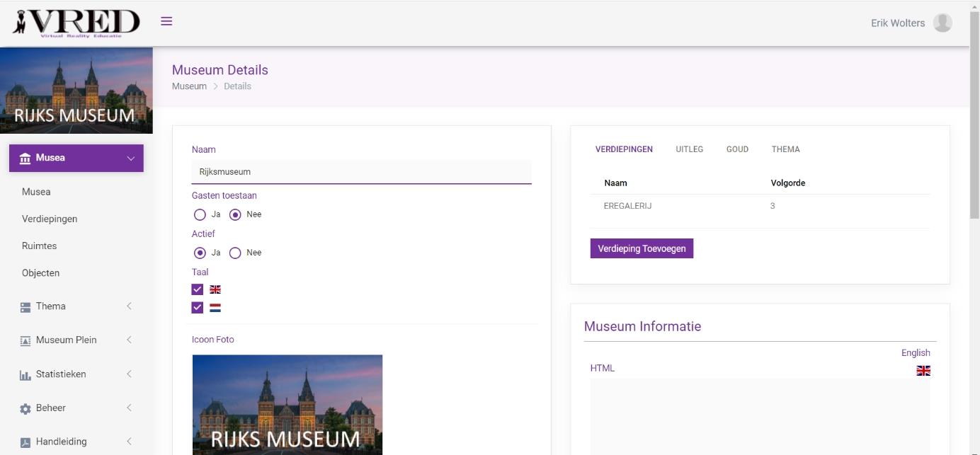Click the Volgorde column header

788,183
